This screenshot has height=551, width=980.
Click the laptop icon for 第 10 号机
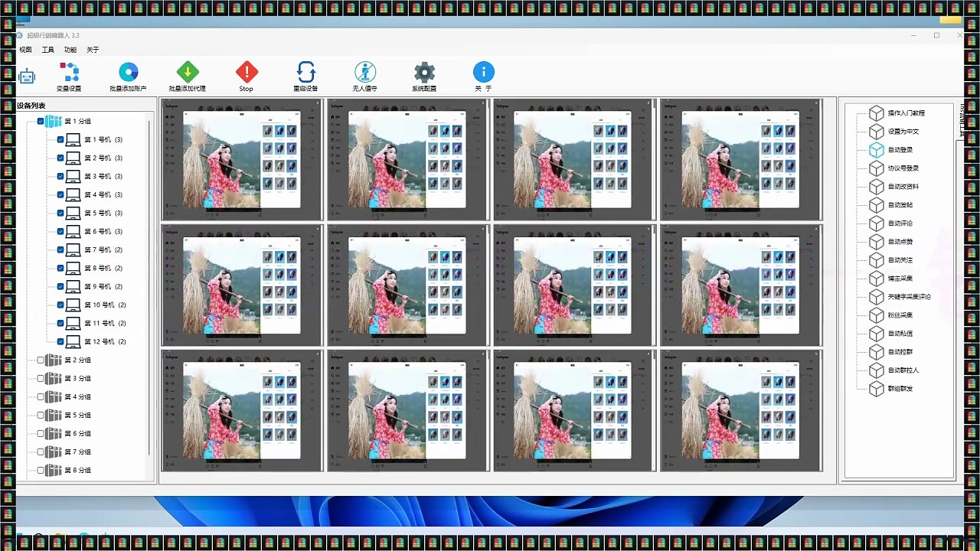pyautogui.click(x=73, y=305)
